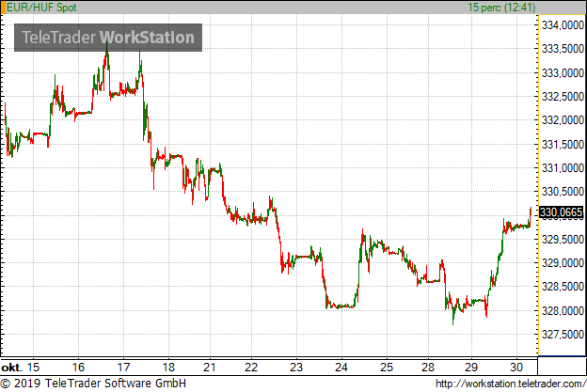Click date 29 on the time axis
The image size is (587, 392).
click(x=471, y=368)
